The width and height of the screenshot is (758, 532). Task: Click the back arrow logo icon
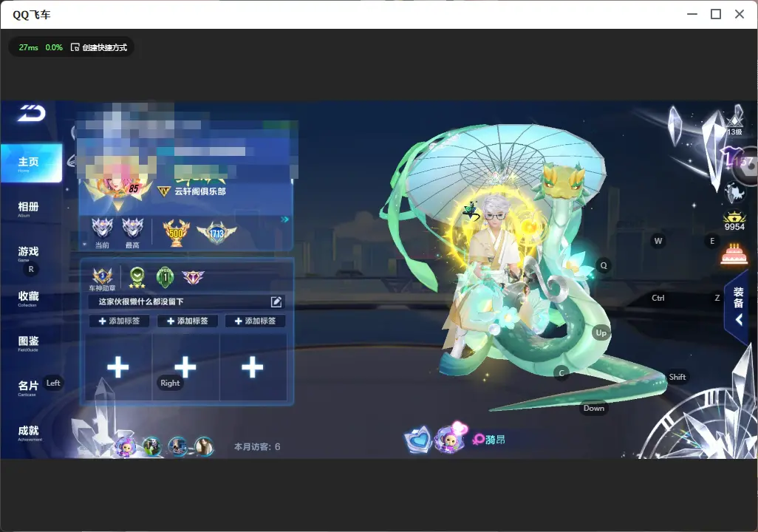[32, 113]
